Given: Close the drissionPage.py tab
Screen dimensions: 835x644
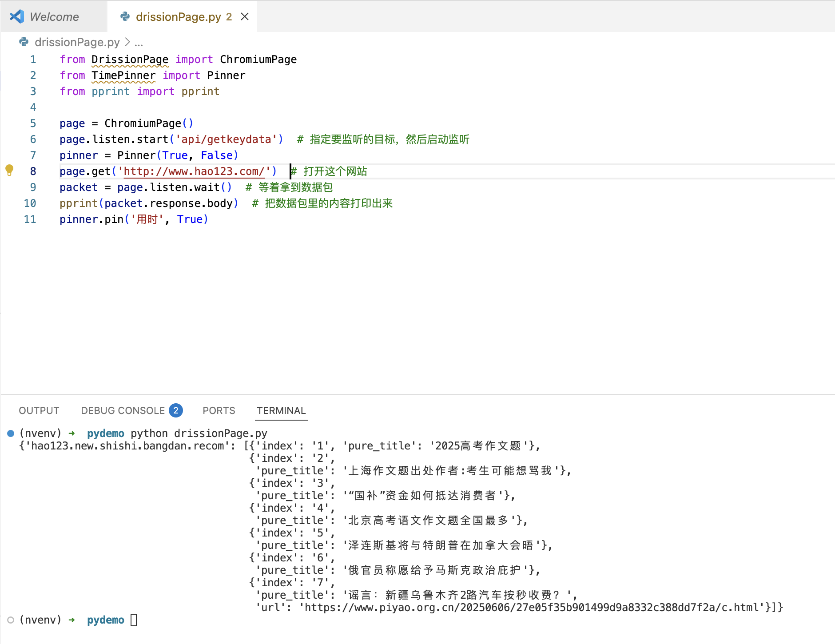Looking at the screenshot, I should pyautogui.click(x=244, y=16).
